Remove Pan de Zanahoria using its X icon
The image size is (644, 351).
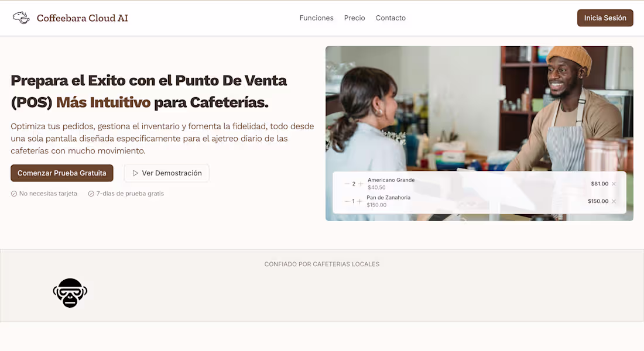tap(613, 201)
